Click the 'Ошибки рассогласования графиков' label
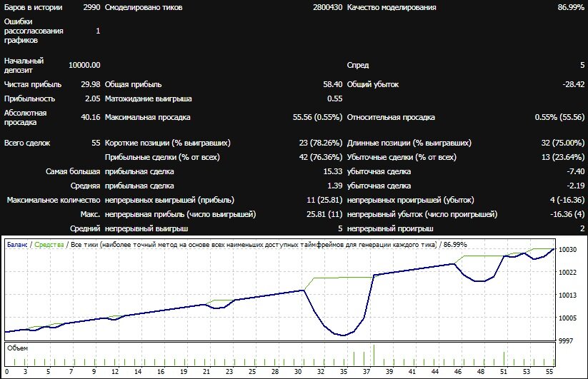This screenshot has height=379, width=588. click(34, 31)
